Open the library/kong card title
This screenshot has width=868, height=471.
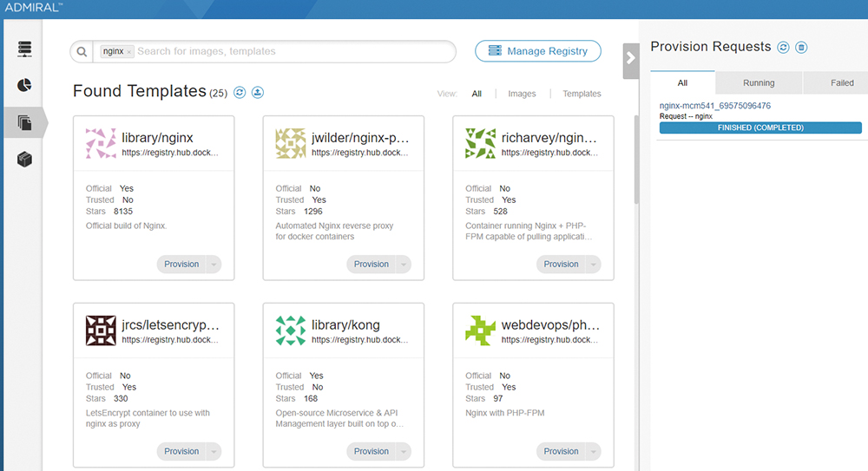345,325
